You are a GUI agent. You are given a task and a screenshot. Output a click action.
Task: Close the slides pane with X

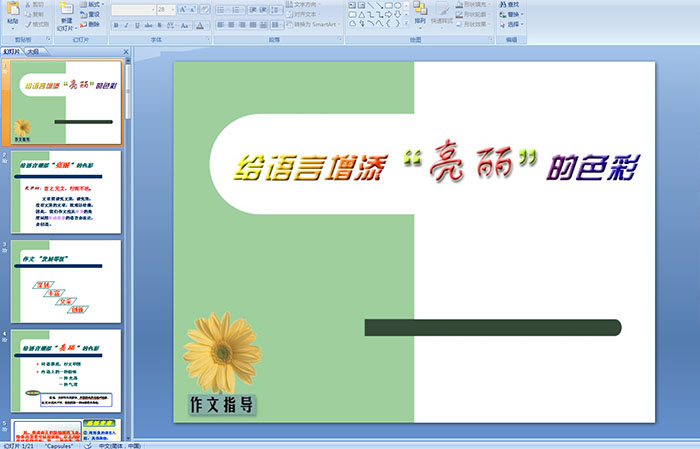click(126, 52)
